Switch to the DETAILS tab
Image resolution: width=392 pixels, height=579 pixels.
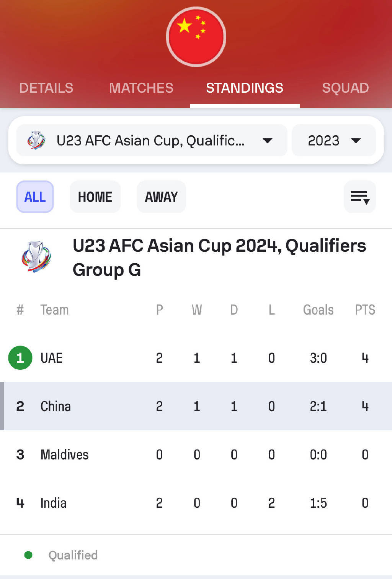46,88
